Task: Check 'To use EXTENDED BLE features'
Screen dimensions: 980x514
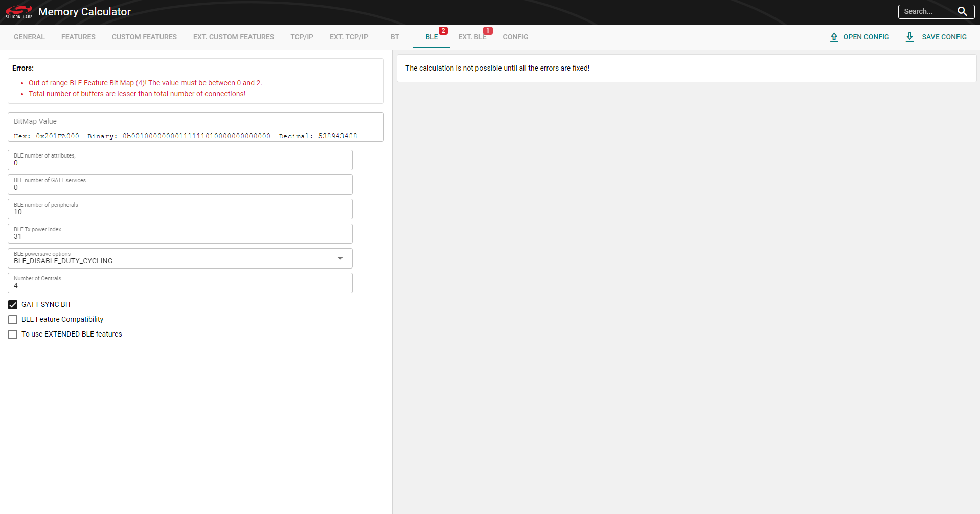Action: pyautogui.click(x=13, y=334)
